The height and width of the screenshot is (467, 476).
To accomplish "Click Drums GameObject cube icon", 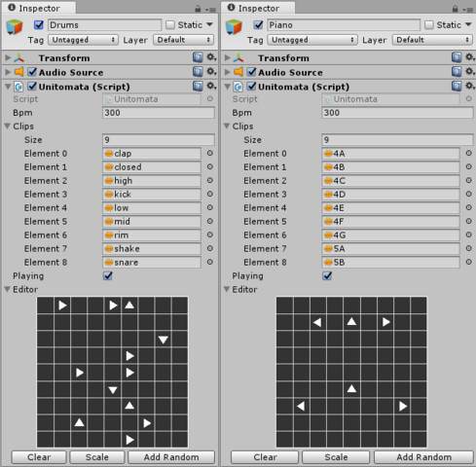I will 15,27.
